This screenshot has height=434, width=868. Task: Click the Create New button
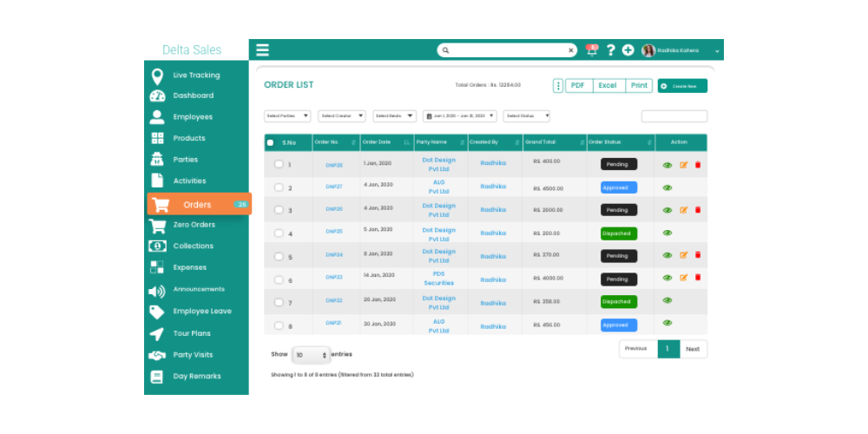coord(682,86)
